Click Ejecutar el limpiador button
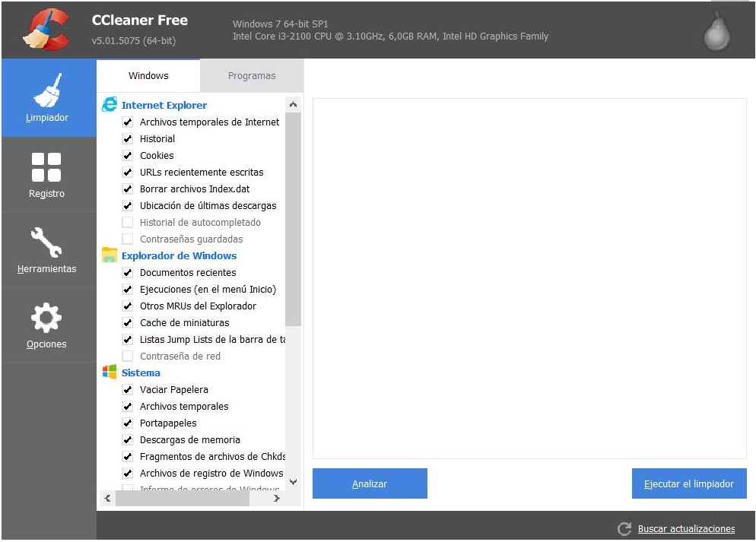This screenshot has width=756, height=542. click(x=689, y=483)
